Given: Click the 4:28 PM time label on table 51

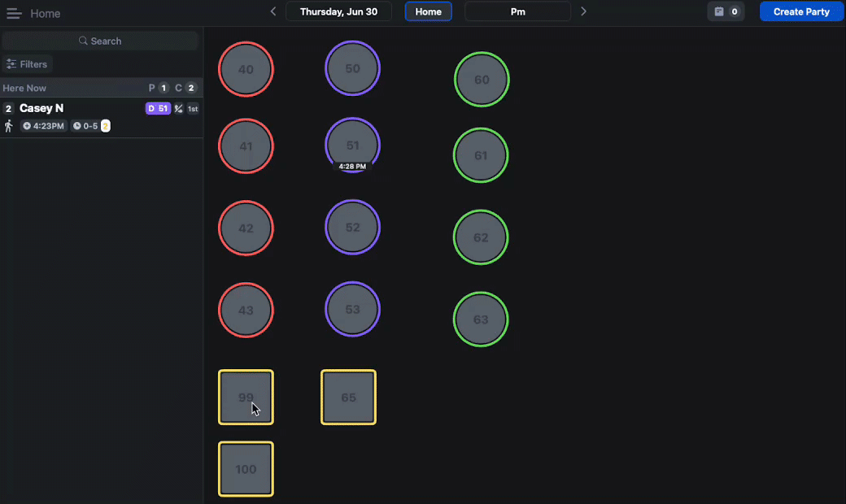Looking at the screenshot, I should 352,167.
